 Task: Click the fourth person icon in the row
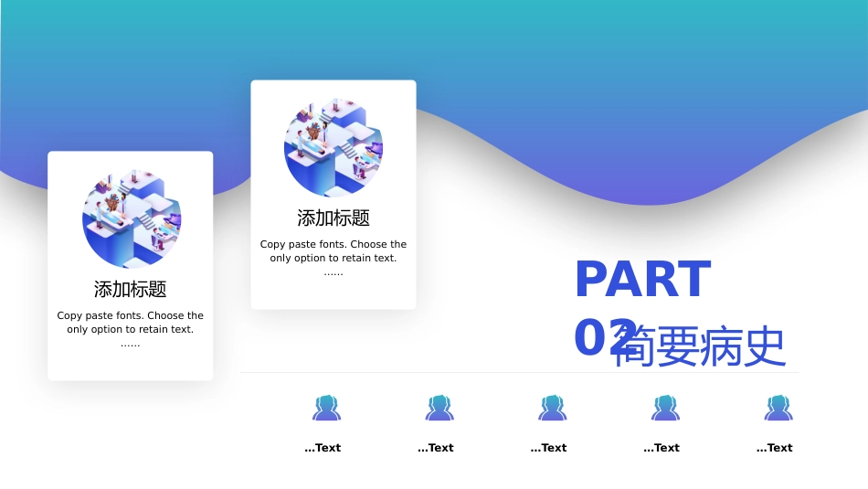665,408
